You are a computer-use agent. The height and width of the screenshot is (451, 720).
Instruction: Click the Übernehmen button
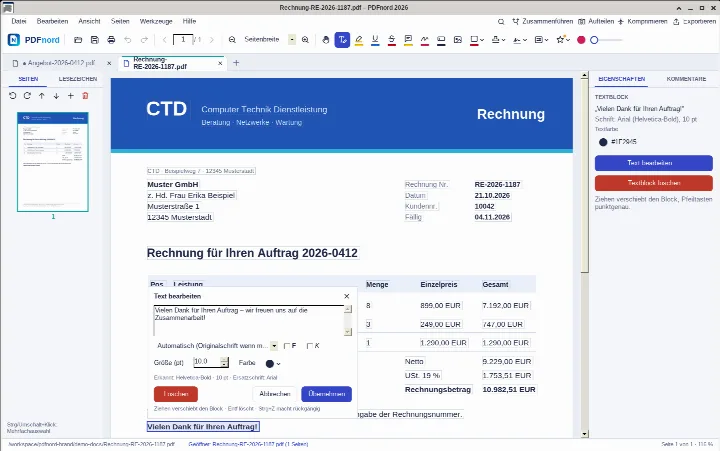point(326,394)
